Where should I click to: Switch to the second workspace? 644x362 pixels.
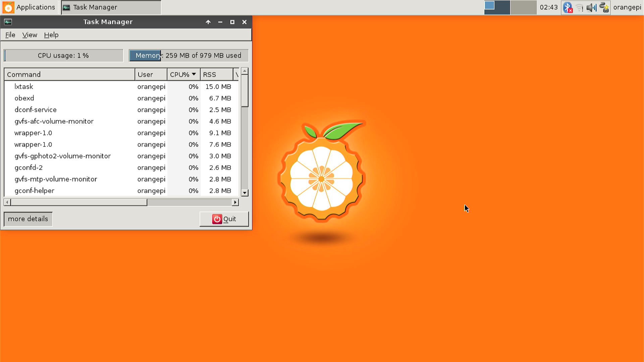(524, 7)
